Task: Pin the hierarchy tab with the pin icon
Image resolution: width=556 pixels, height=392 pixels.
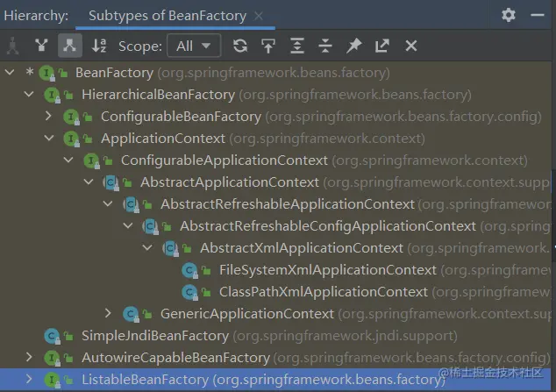Action: [x=353, y=46]
